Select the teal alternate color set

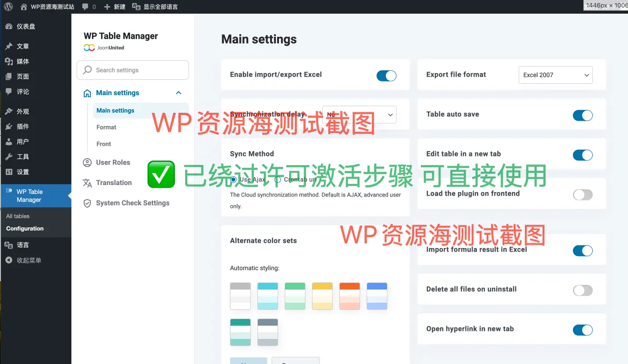pyautogui.click(x=241, y=332)
